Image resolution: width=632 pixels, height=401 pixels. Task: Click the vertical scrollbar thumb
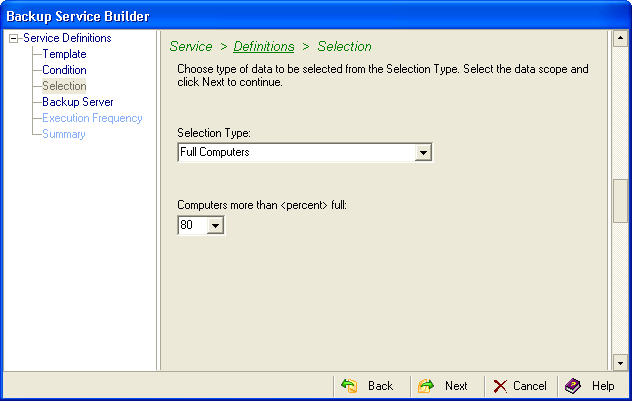click(620, 201)
